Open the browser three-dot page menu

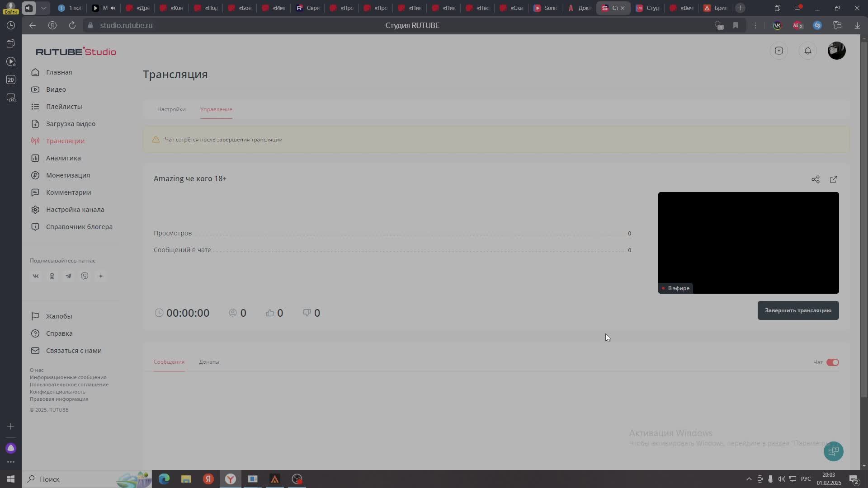click(755, 25)
